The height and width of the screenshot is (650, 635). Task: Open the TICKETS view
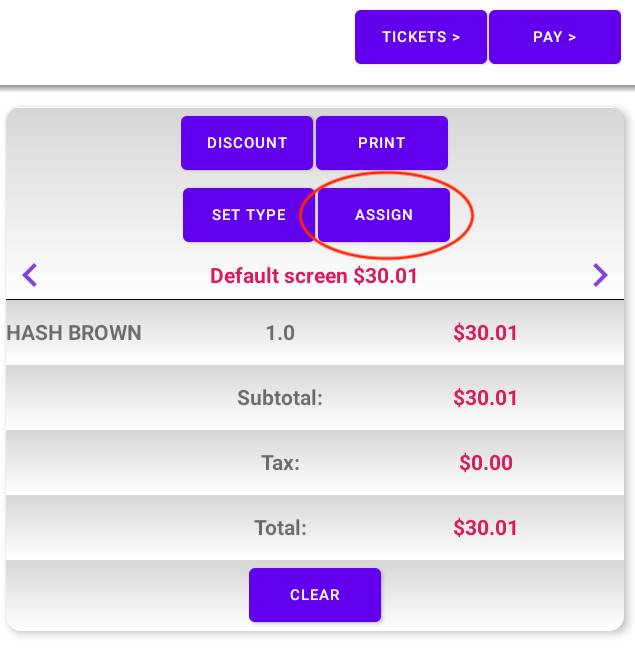coord(421,37)
